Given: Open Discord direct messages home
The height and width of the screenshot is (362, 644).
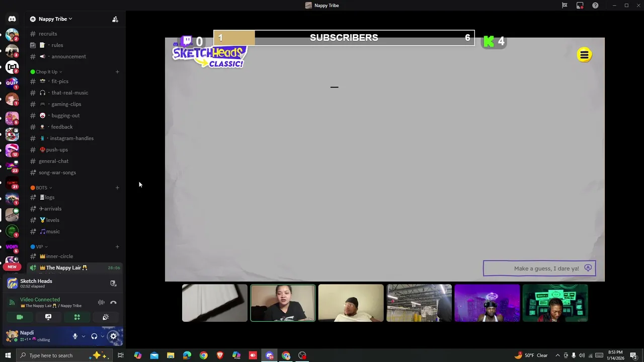Looking at the screenshot, I should 12,19.
